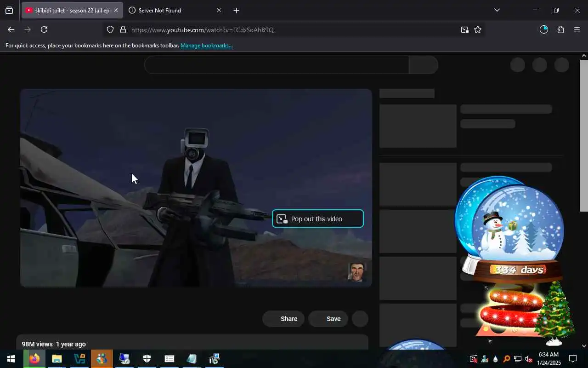Open the VS-logo app on the taskbar
The height and width of the screenshot is (368, 588).
tap(79, 359)
